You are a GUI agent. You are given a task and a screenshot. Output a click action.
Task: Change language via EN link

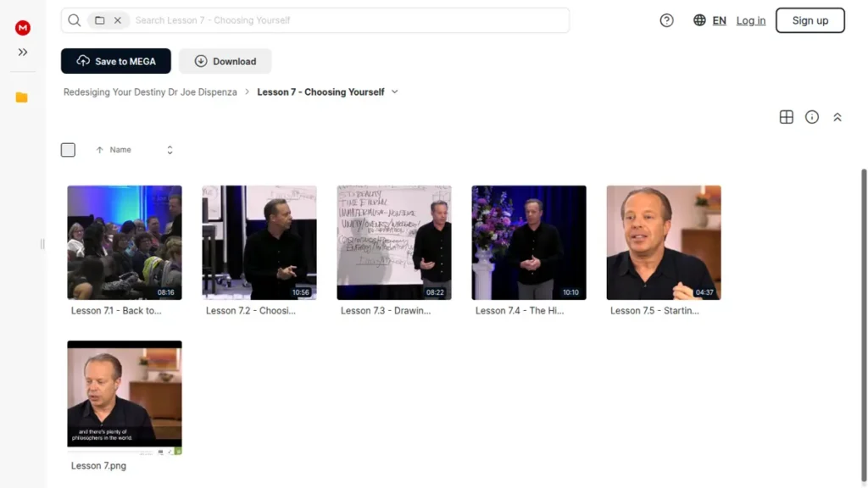pyautogui.click(x=719, y=20)
